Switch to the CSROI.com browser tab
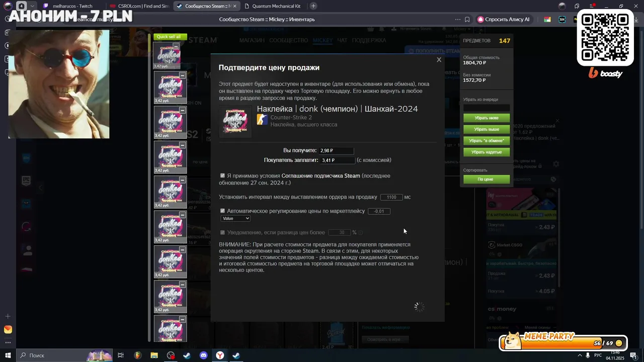Image resolution: width=644 pixels, height=362 pixels. pyautogui.click(x=139, y=6)
